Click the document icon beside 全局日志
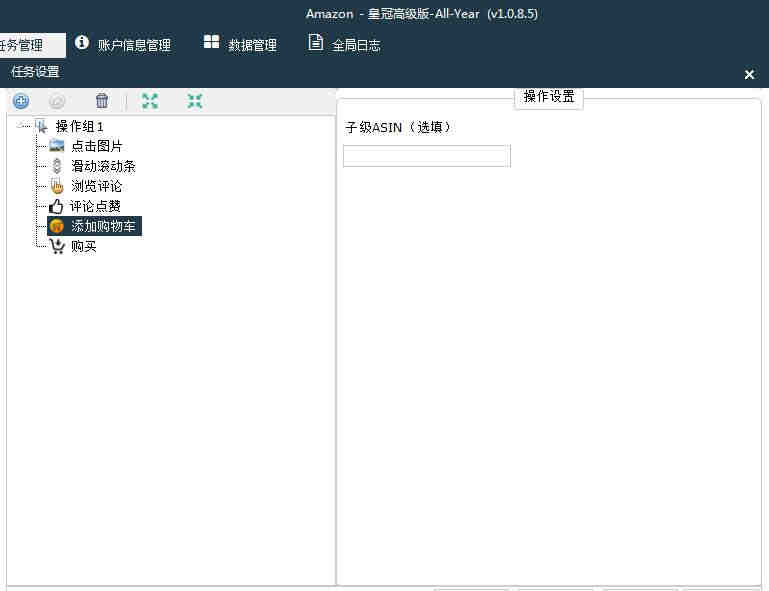The image size is (769, 591). (x=315, y=42)
